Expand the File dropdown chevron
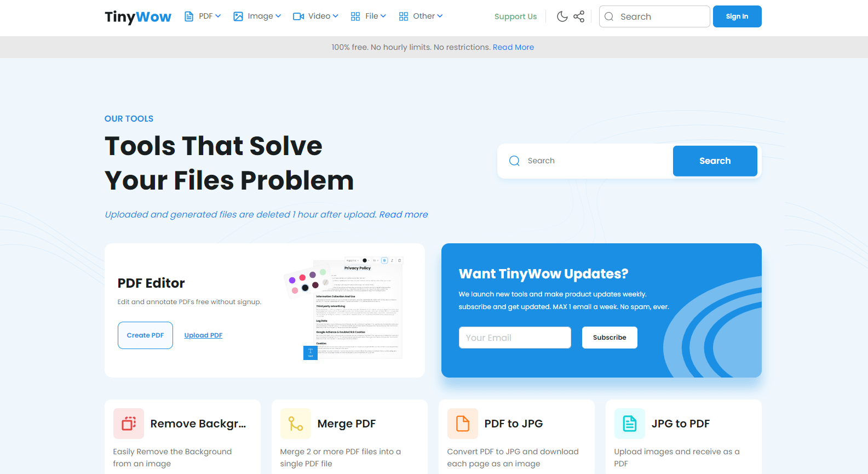Image resolution: width=868 pixels, height=474 pixels. 383,16
